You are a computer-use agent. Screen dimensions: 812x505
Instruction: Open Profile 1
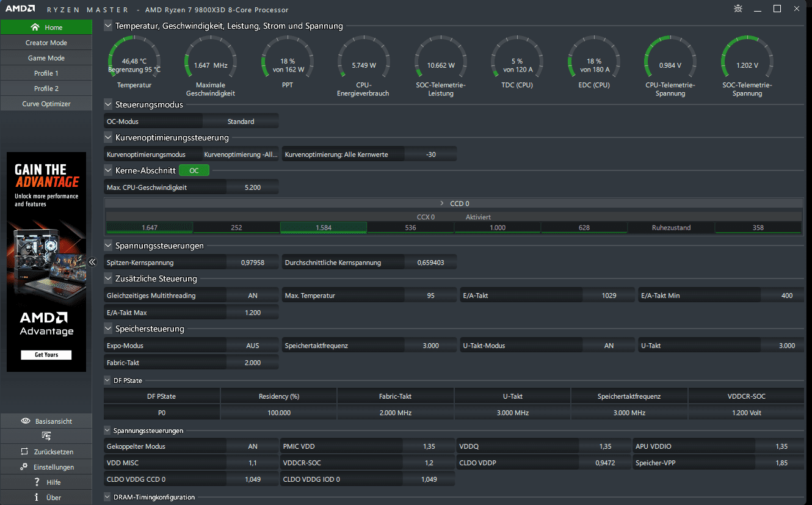pyautogui.click(x=46, y=73)
